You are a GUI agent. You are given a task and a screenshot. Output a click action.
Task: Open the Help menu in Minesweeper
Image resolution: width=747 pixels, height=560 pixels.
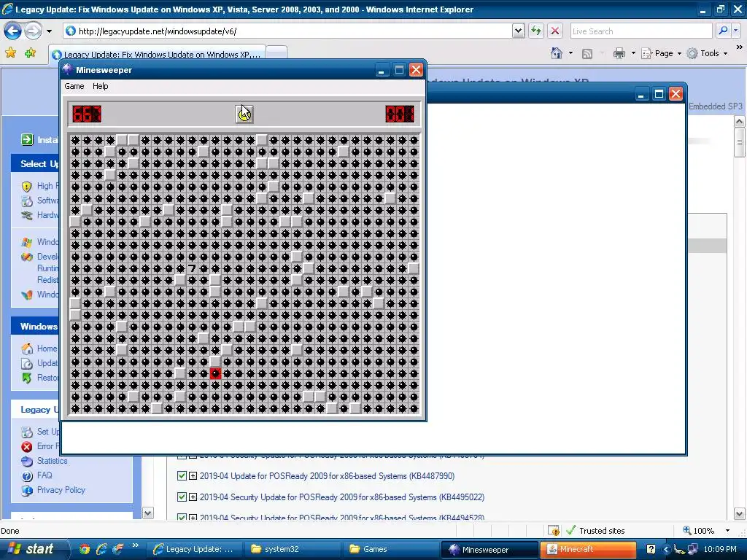pyautogui.click(x=101, y=86)
